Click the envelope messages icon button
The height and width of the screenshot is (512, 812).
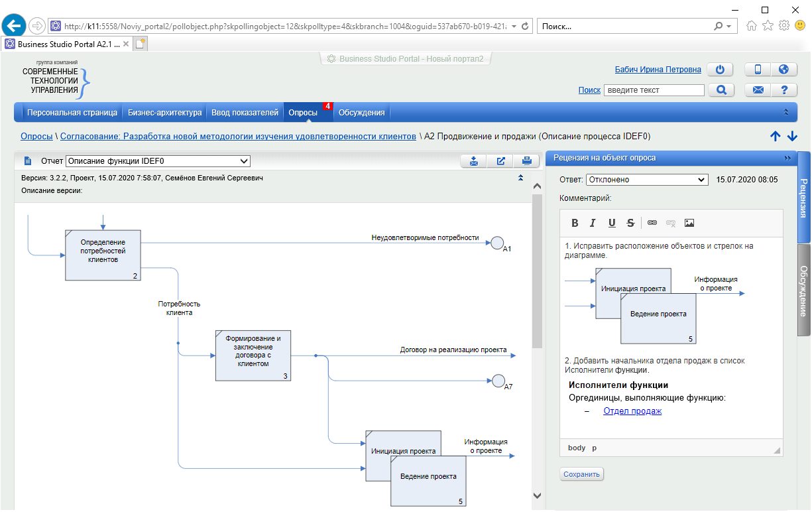tap(758, 90)
